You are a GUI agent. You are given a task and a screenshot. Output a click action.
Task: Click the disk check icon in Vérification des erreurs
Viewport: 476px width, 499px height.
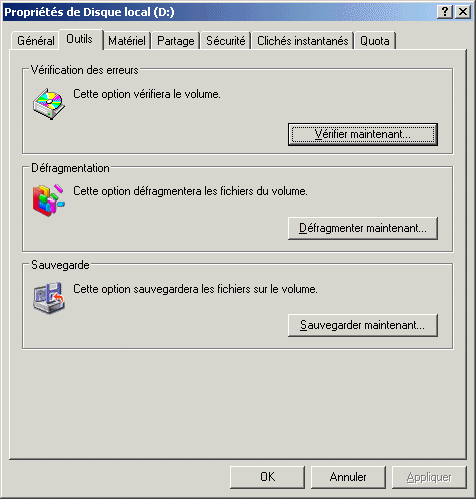[x=49, y=104]
